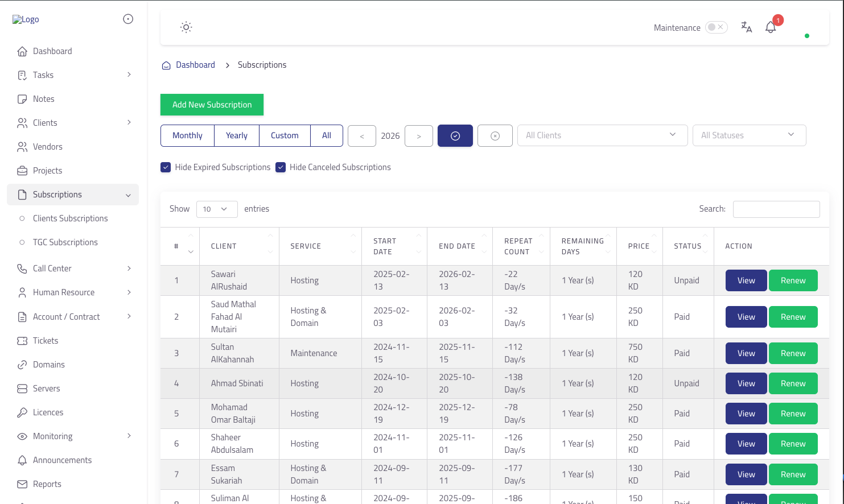Open the All Statuses dropdown

(x=748, y=135)
